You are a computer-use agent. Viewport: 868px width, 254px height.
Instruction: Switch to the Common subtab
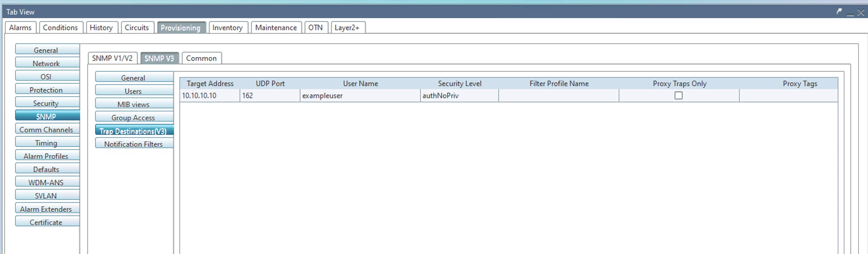202,58
